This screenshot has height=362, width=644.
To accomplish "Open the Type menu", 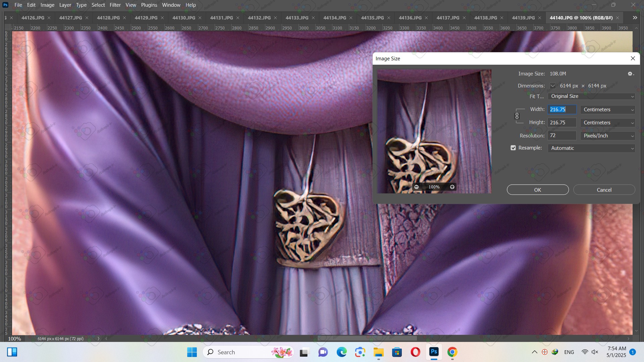I will pyautogui.click(x=81, y=5).
